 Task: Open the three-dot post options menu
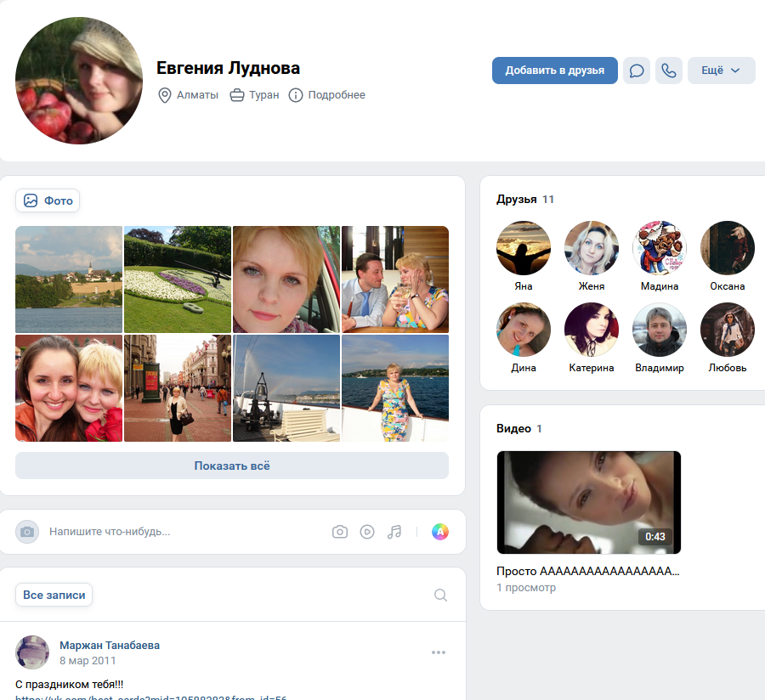tap(439, 652)
